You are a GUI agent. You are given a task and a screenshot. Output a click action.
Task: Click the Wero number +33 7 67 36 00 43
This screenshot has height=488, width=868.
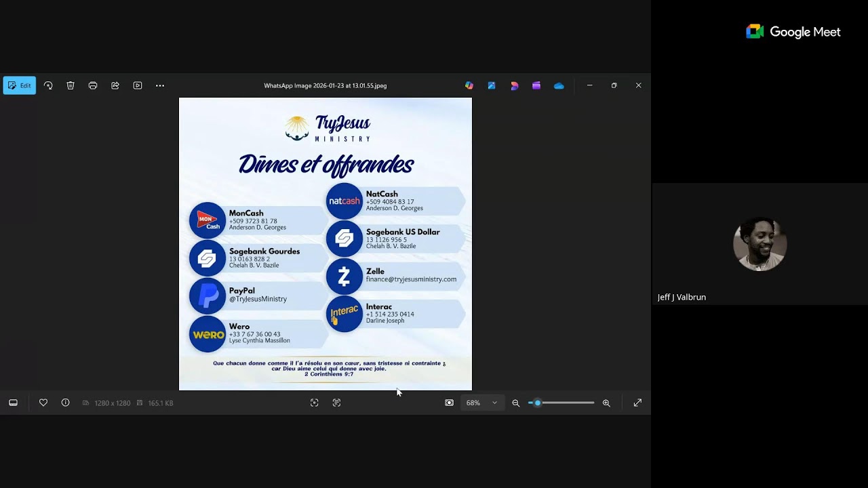point(254,334)
